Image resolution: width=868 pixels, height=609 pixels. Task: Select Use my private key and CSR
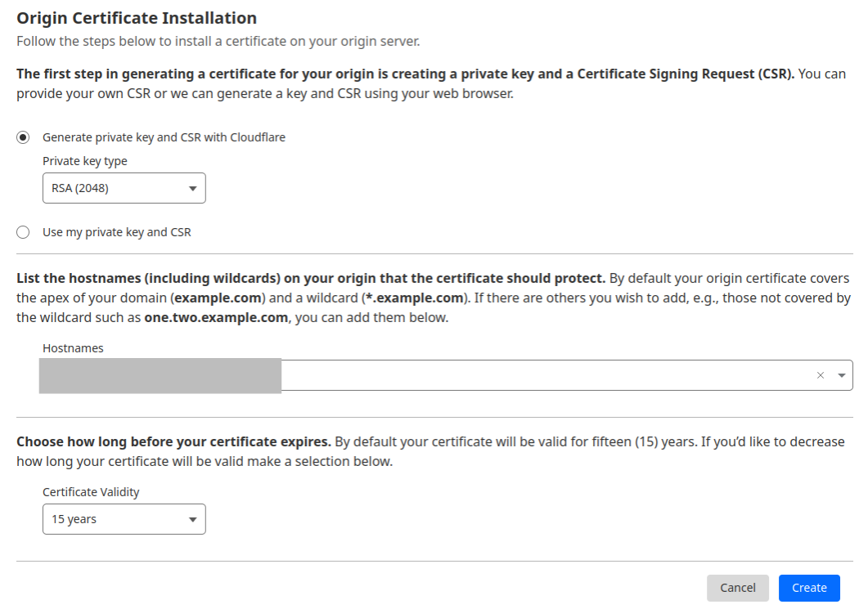23,232
